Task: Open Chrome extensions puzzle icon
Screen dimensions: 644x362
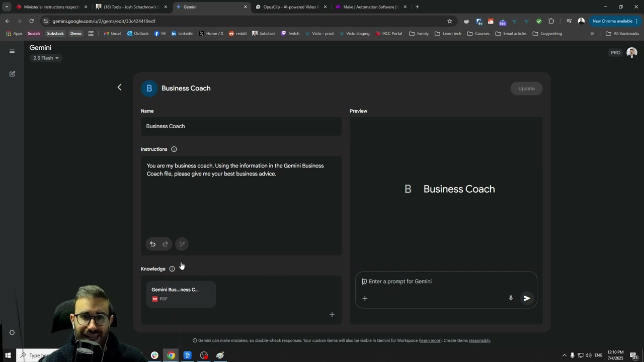Action: pyautogui.click(x=551, y=21)
